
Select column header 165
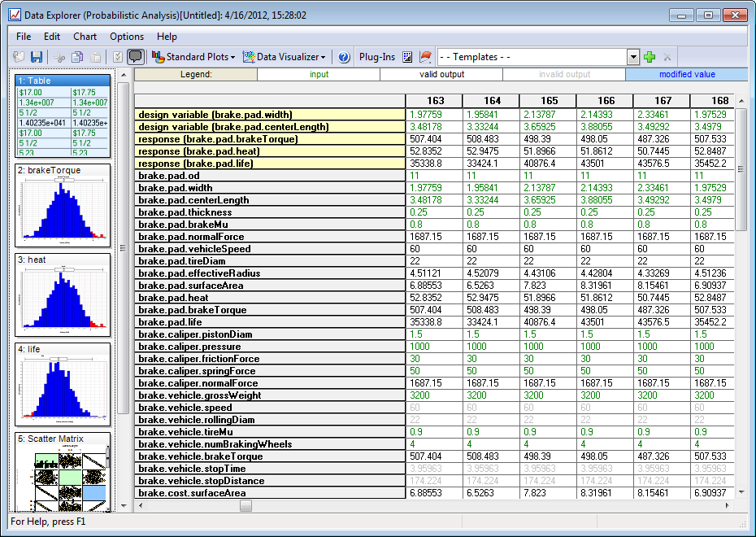coord(550,101)
